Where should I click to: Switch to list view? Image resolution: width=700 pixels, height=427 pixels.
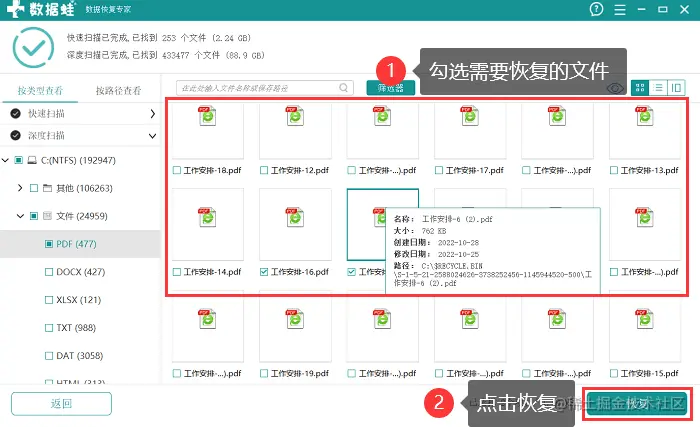(x=658, y=88)
